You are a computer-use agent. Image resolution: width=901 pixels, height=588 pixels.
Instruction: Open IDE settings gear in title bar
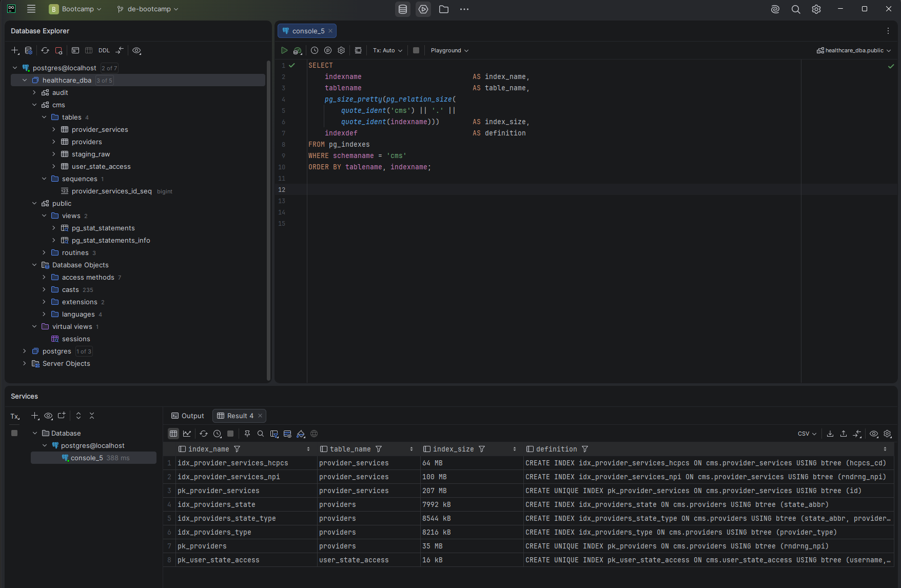pos(816,9)
